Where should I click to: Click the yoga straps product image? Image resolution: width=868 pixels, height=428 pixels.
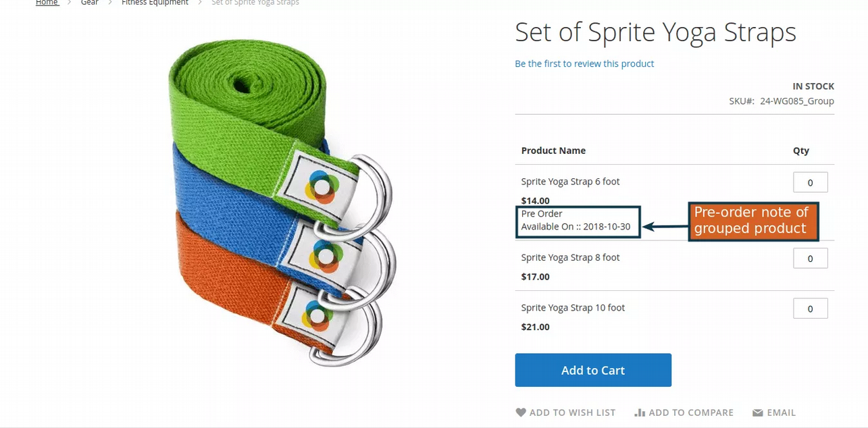tap(277, 203)
